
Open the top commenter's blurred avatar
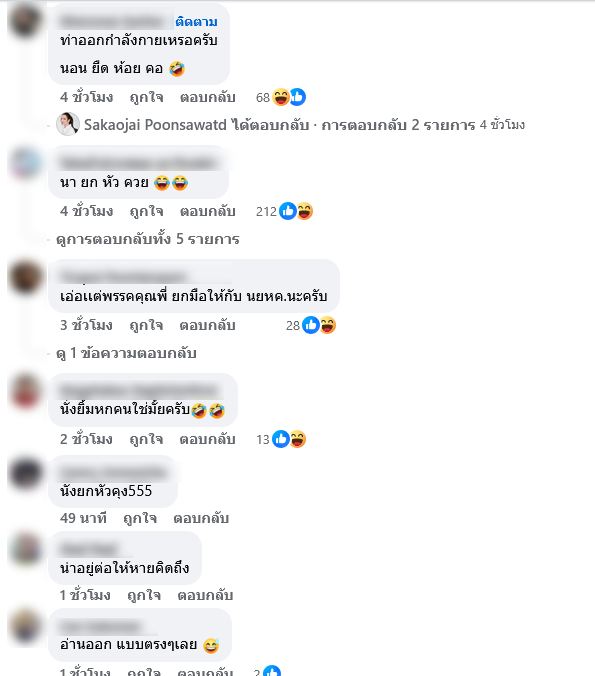25,21
